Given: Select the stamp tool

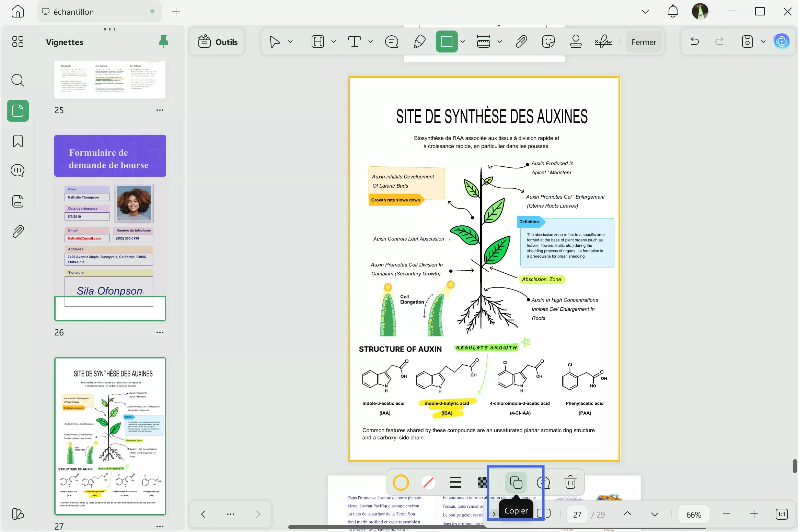Looking at the screenshot, I should point(576,41).
